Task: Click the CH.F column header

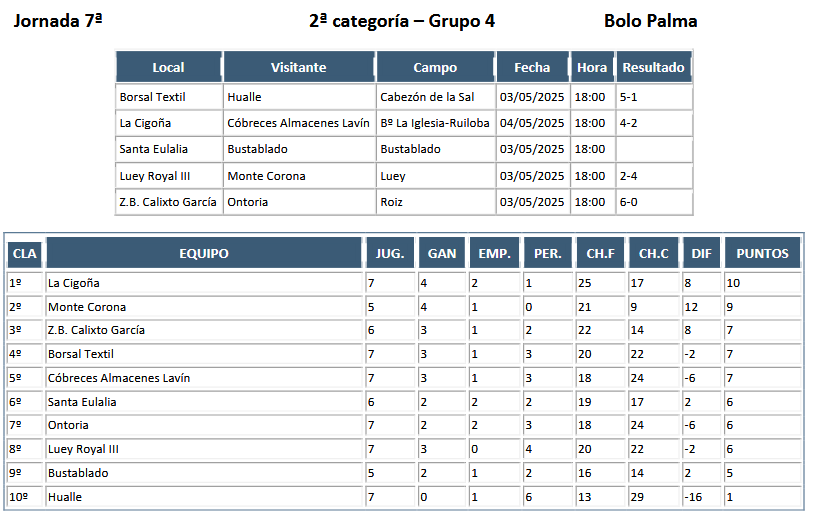Action: 600,253
